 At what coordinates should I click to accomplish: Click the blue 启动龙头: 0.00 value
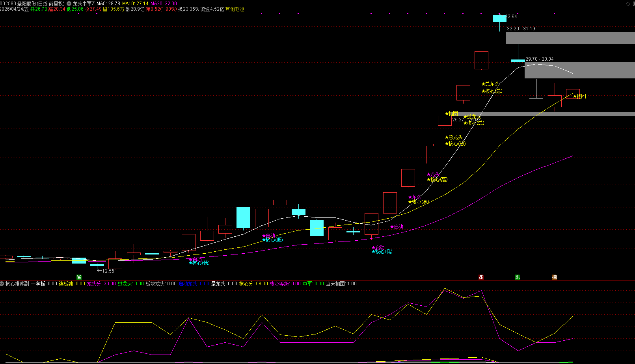click(194, 284)
